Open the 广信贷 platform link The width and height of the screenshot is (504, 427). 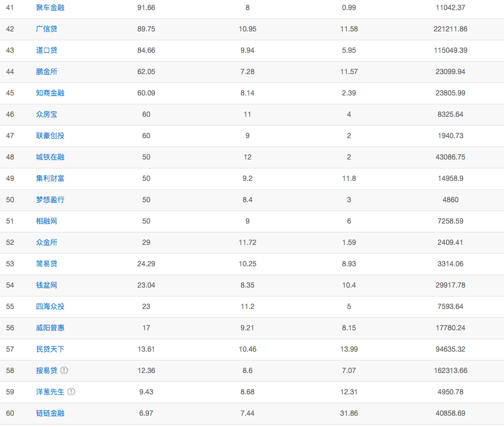click(47, 29)
